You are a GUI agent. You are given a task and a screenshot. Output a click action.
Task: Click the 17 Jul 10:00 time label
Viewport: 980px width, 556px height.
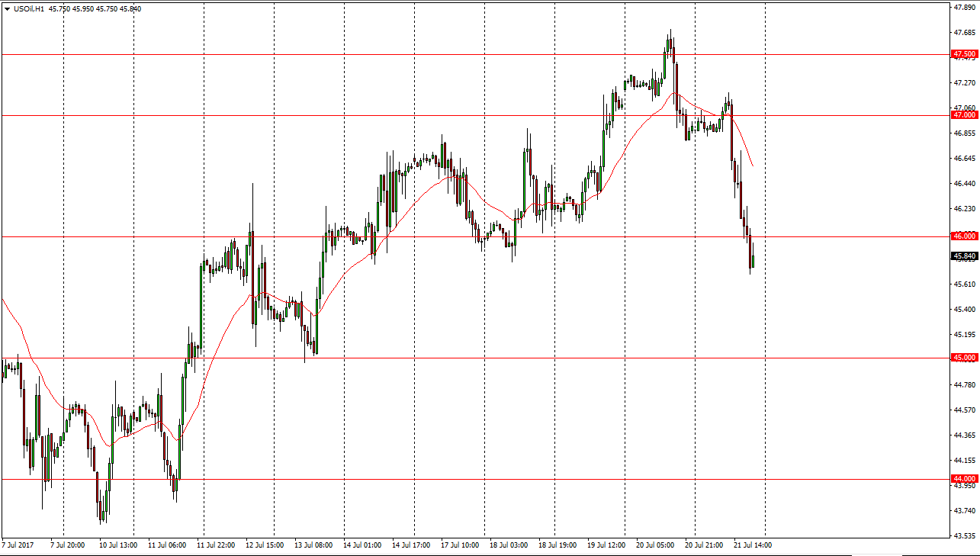tap(460, 545)
